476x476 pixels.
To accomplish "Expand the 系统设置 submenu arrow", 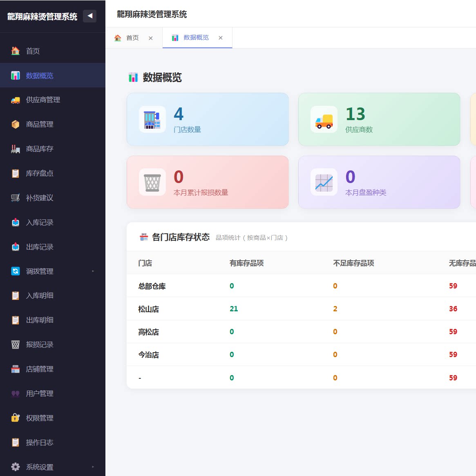I will coord(93,467).
